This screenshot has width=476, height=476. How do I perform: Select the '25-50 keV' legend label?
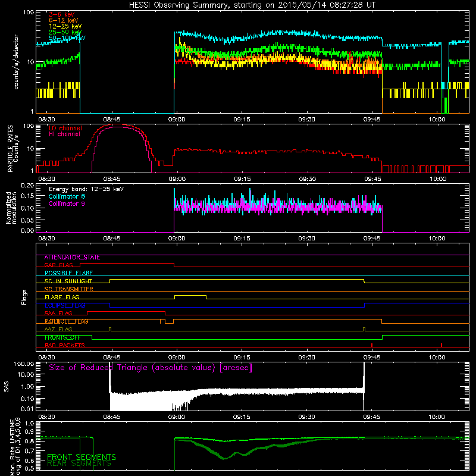(x=65, y=32)
